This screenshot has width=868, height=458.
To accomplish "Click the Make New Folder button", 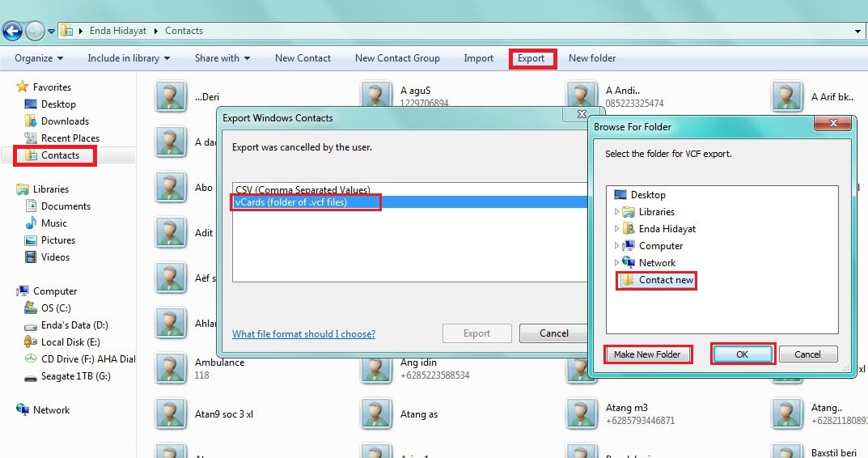I will pos(647,354).
